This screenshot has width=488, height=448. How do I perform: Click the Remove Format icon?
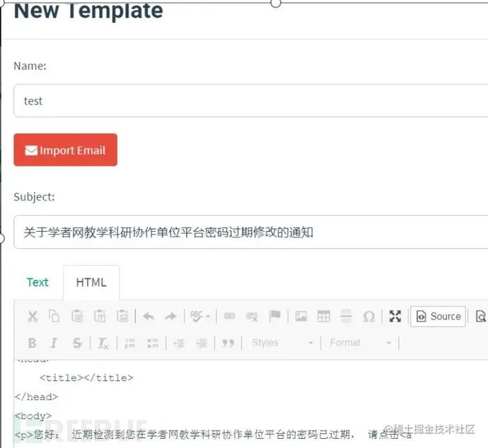click(103, 343)
